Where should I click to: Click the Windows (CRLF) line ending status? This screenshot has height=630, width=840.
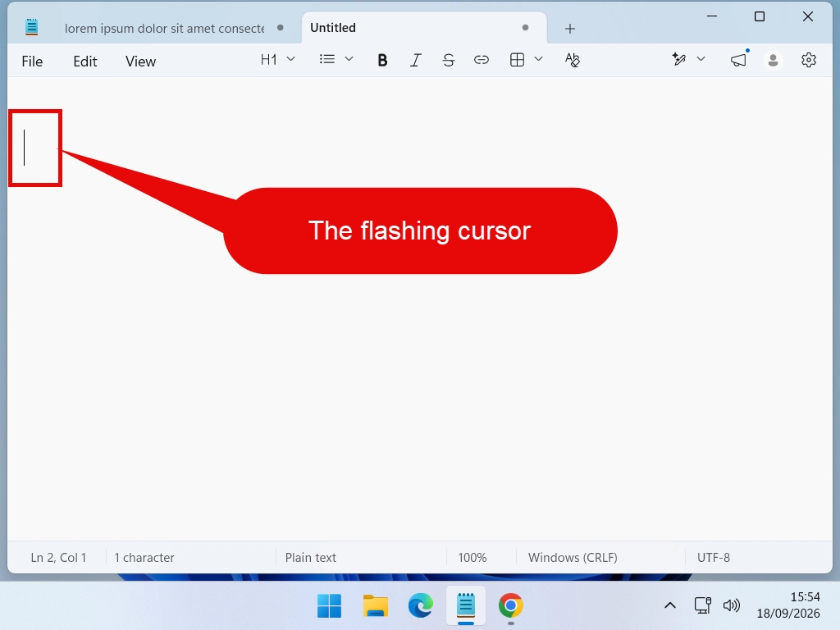(x=573, y=558)
